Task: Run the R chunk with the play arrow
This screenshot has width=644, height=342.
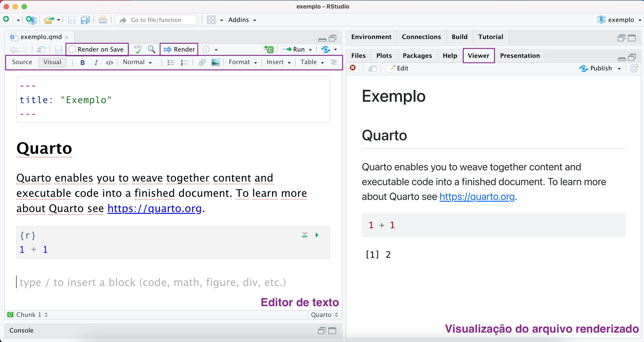Action: [x=317, y=235]
